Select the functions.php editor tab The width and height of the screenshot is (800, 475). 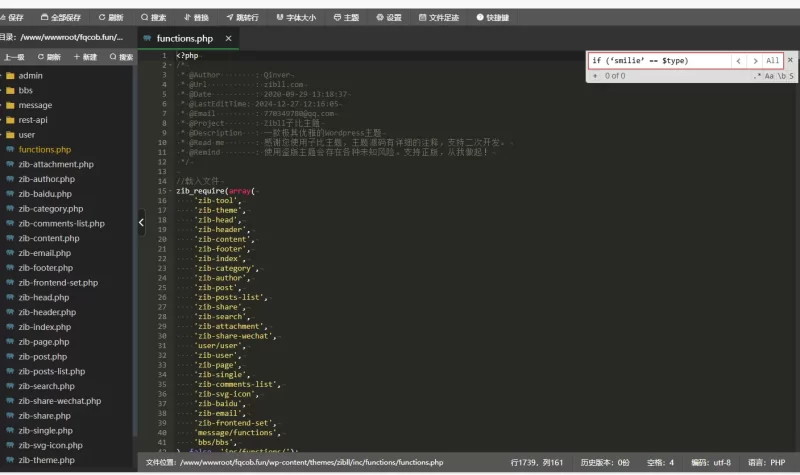(184, 38)
